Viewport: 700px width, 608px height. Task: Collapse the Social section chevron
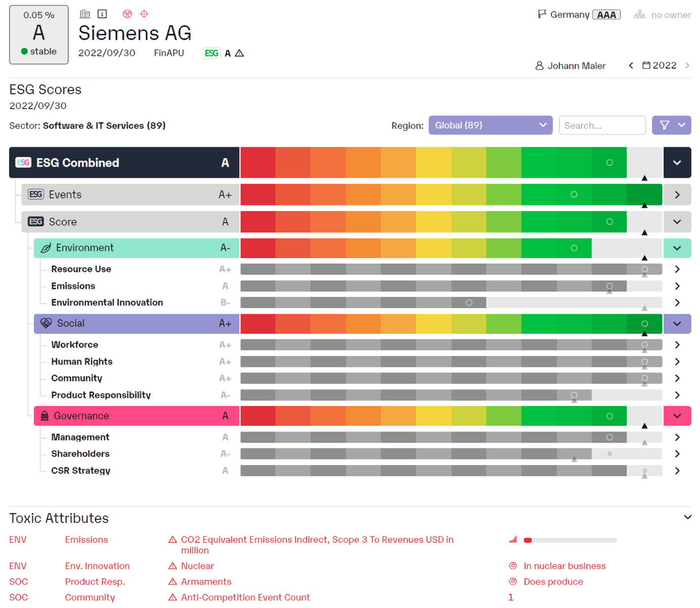[x=677, y=323]
